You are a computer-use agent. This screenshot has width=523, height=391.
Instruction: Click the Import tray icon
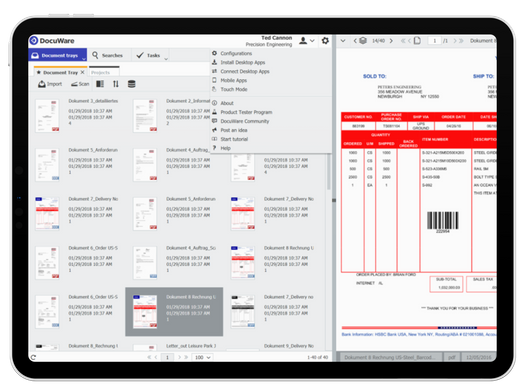tap(41, 84)
